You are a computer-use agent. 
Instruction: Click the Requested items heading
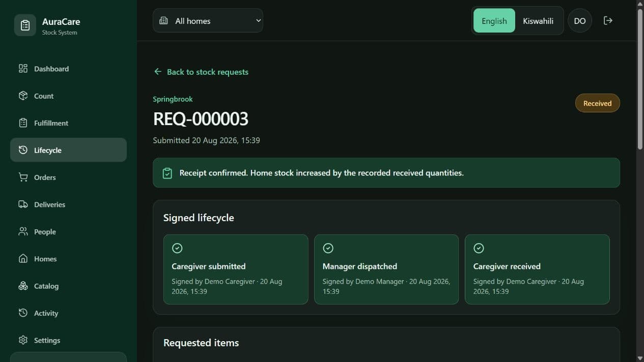201,343
